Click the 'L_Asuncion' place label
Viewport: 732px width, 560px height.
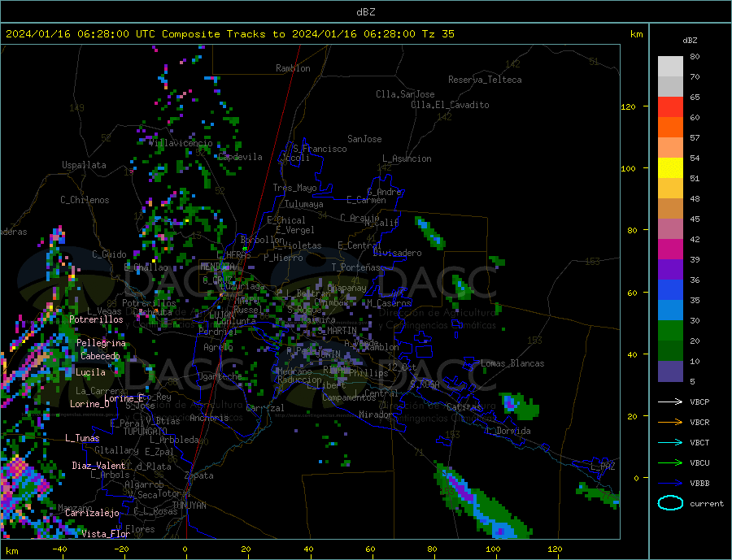tap(407, 158)
